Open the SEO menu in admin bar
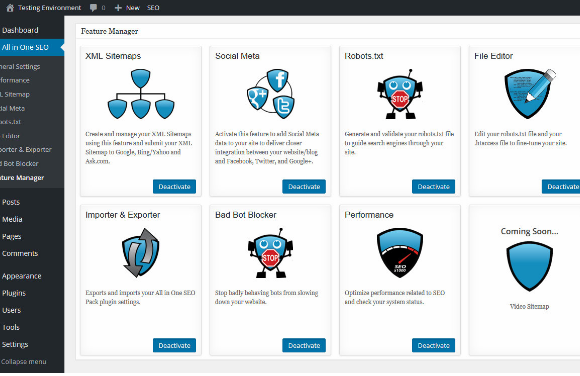The height and width of the screenshot is (376, 580). (153, 8)
